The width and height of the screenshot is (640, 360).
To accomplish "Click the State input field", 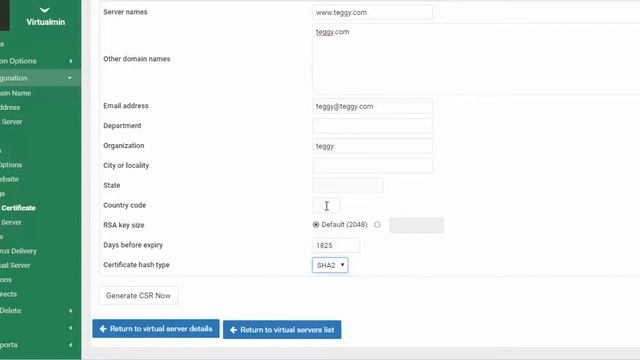I will tap(348, 185).
